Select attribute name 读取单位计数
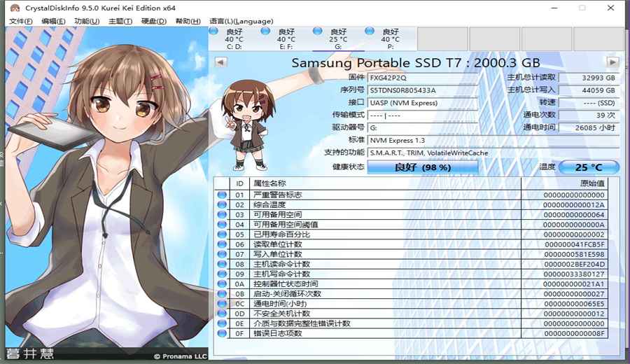The image size is (630, 364). 278,244
